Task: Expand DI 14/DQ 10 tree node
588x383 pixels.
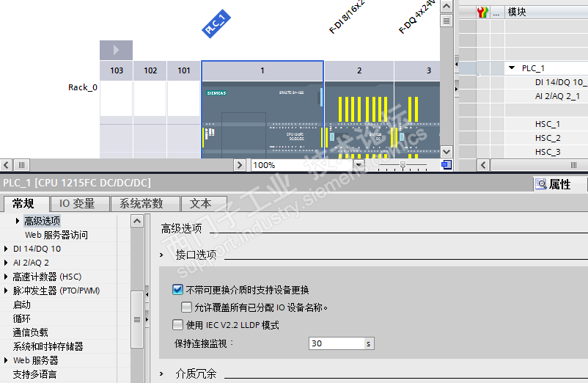Action: pos(6,249)
